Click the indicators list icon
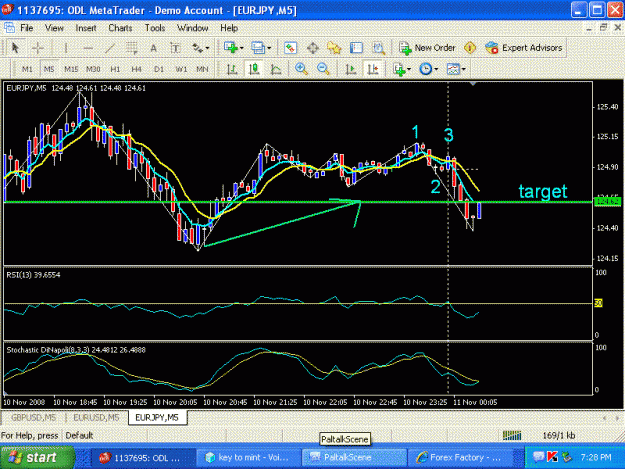Screen dimensions: 625x469 [399, 69]
